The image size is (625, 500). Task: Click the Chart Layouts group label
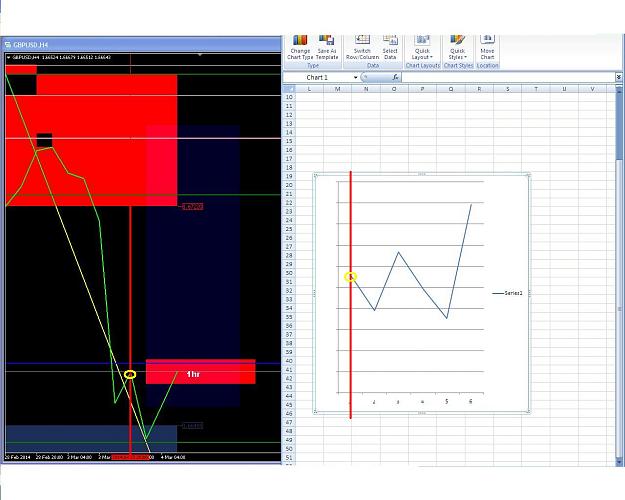[423, 65]
